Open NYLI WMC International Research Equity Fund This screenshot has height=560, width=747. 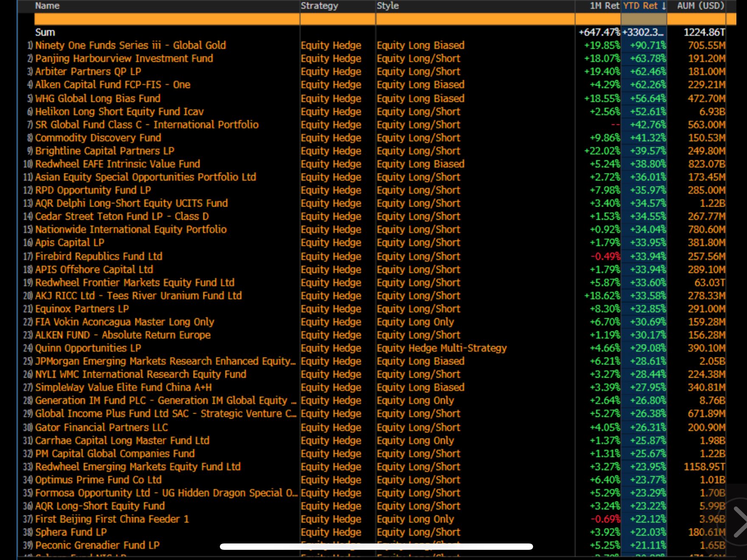[x=140, y=375]
